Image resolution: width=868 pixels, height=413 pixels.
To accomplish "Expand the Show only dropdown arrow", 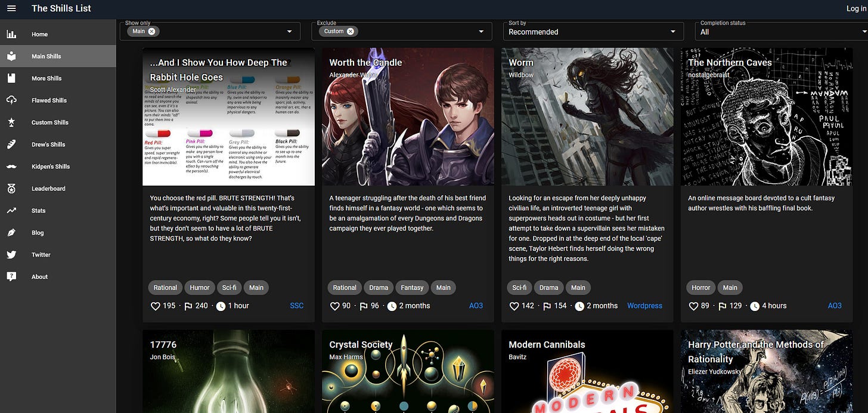I will click(290, 32).
